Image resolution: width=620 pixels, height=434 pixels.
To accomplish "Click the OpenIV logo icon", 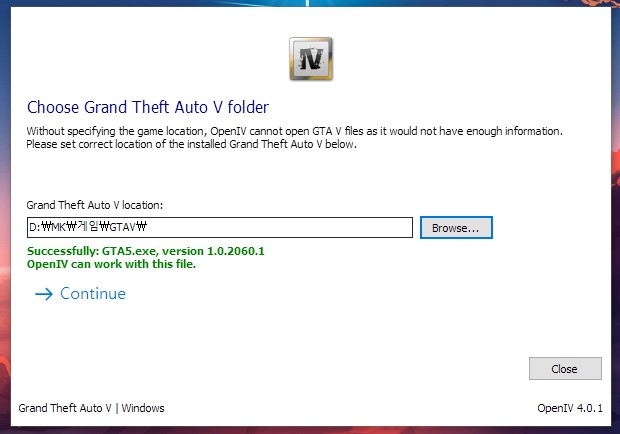I will tap(311, 59).
